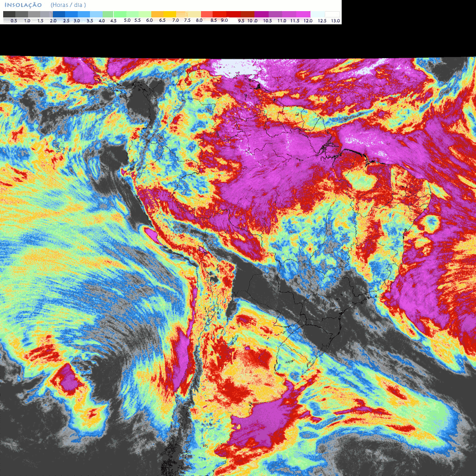This screenshot has width=476, height=476.
Task: Click the '10.5' legend value
Action: (268, 21)
